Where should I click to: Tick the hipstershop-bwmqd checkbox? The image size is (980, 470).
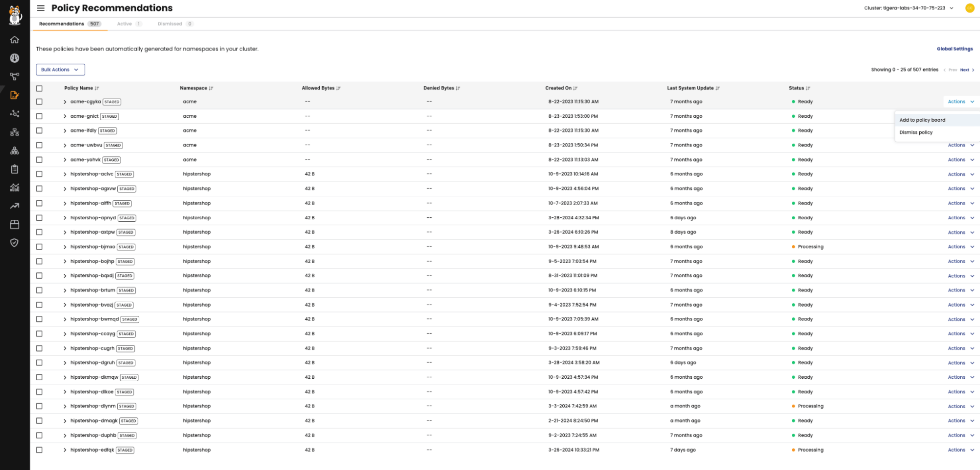click(x=39, y=319)
